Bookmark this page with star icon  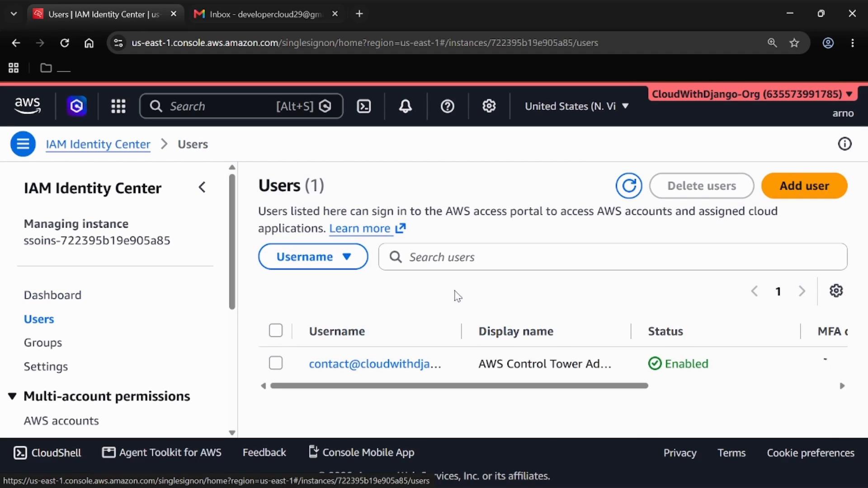(x=794, y=43)
